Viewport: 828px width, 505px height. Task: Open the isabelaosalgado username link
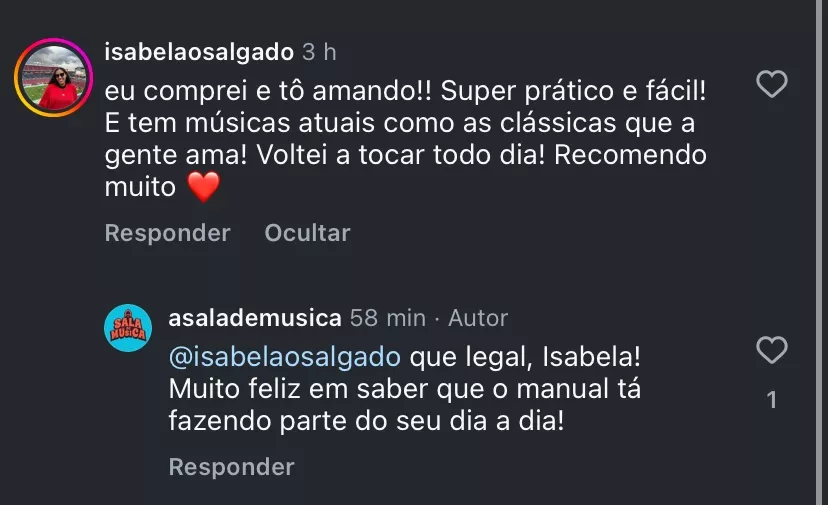(x=198, y=52)
